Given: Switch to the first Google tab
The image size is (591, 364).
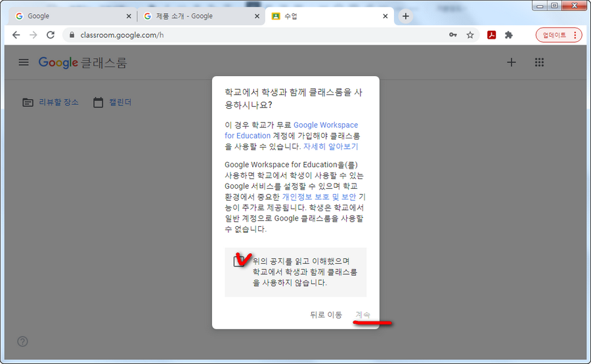Looking at the screenshot, I should pyautogui.click(x=72, y=16).
